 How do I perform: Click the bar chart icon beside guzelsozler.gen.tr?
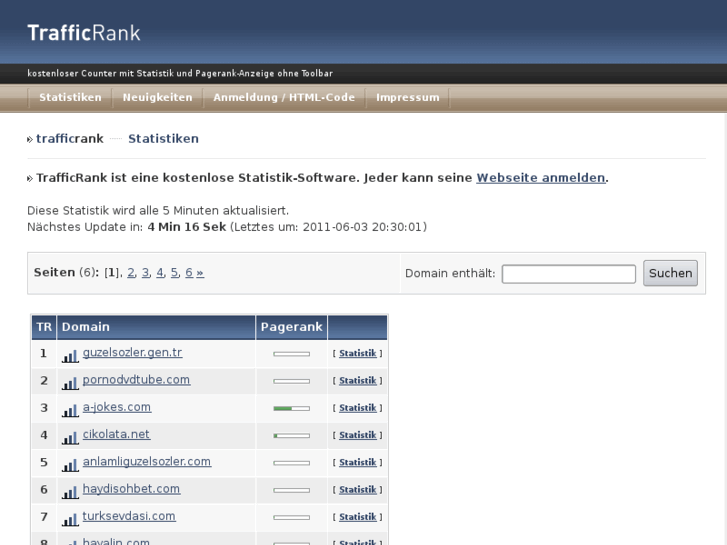(70, 356)
